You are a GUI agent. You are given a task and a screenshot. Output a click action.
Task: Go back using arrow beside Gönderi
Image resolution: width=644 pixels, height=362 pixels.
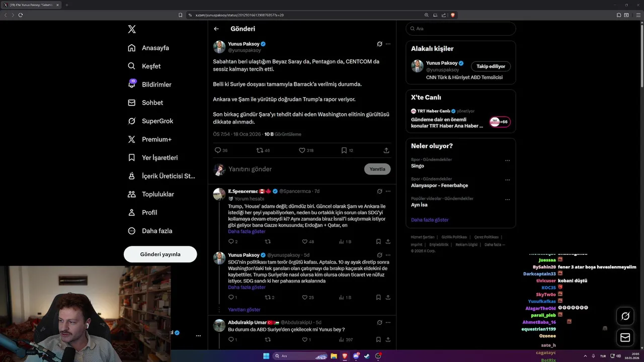point(216,29)
